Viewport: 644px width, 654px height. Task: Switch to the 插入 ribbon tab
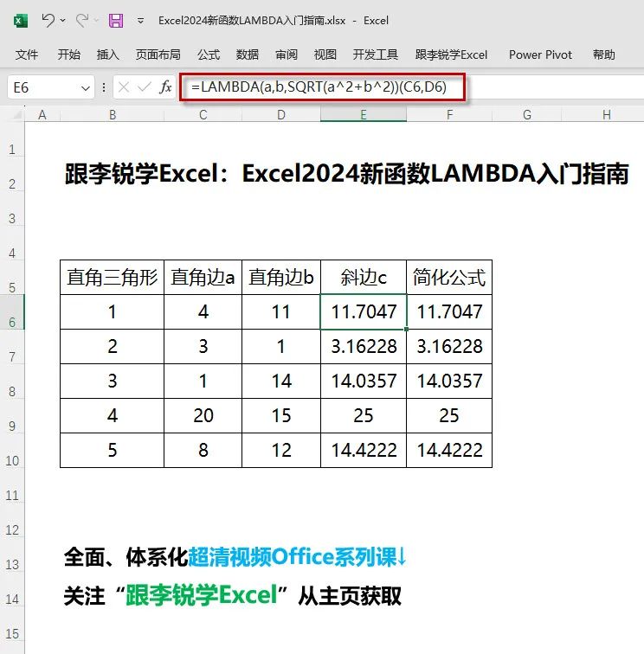pyautogui.click(x=107, y=54)
